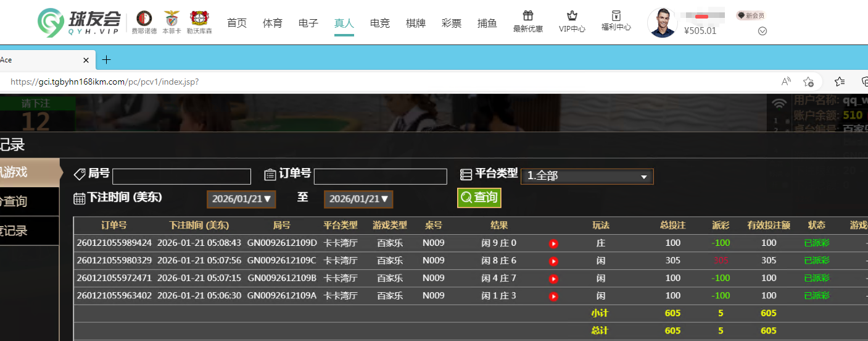
Task: Play replay video for order 260121055972471
Action: click(553, 279)
